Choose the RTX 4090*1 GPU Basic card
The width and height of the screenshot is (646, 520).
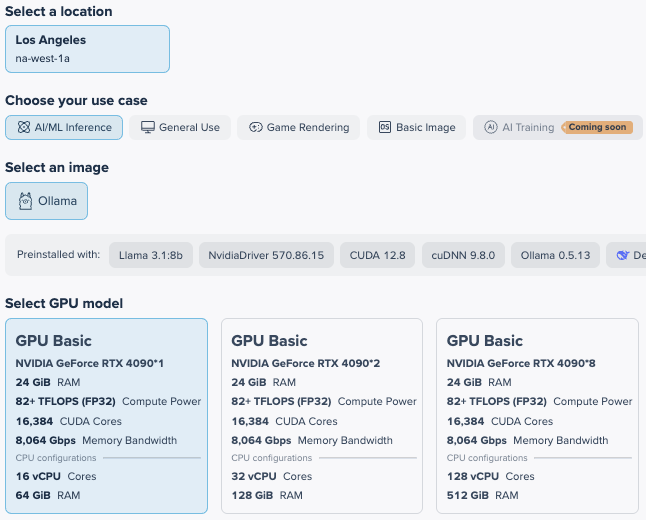click(106, 415)
